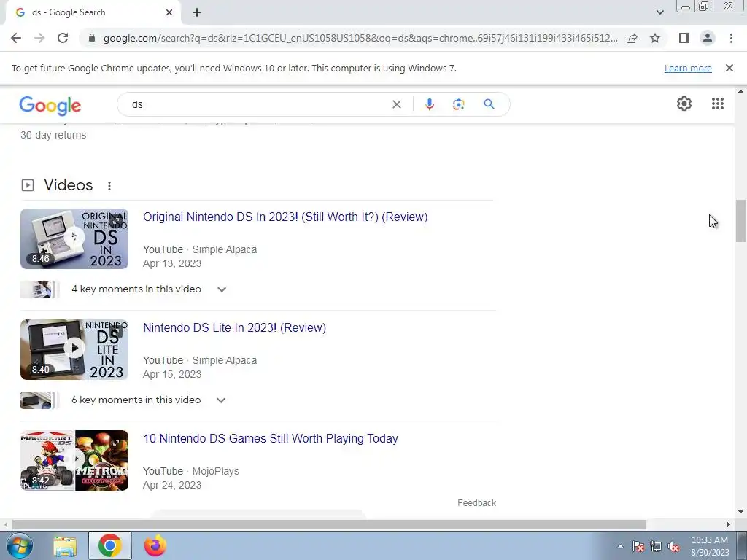Image resolution: width=747 pixels, height=560 pixels.
Task: Open the Google apps grid
Action: 718,104
